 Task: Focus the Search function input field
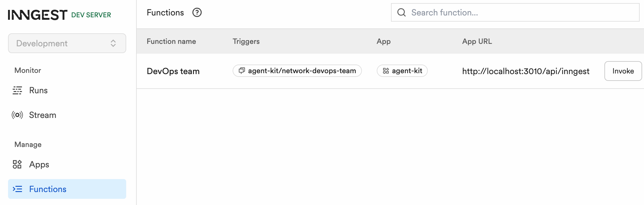point(515,12)
